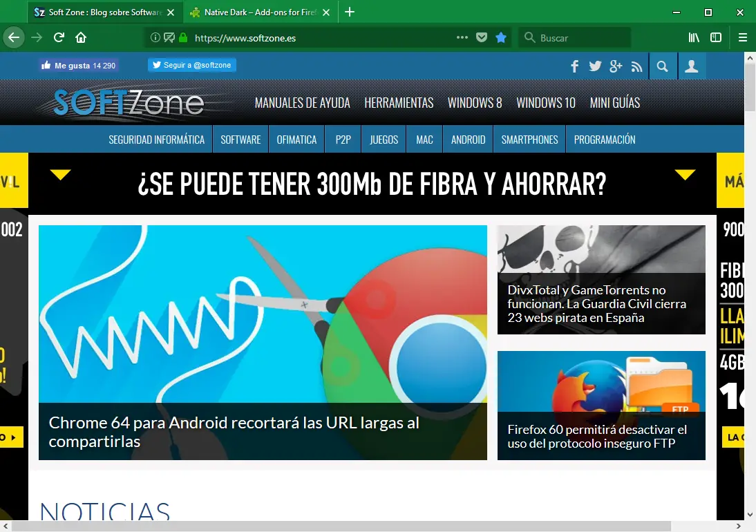The image size is (756, 532).
Task: Open the pirate skull article image
Action: pyautogui.click(x=601, y=249)
